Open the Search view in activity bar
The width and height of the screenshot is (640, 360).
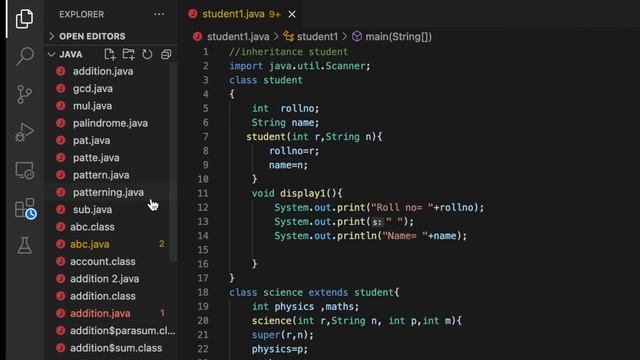pyautogui.click(x=24, y=56)
